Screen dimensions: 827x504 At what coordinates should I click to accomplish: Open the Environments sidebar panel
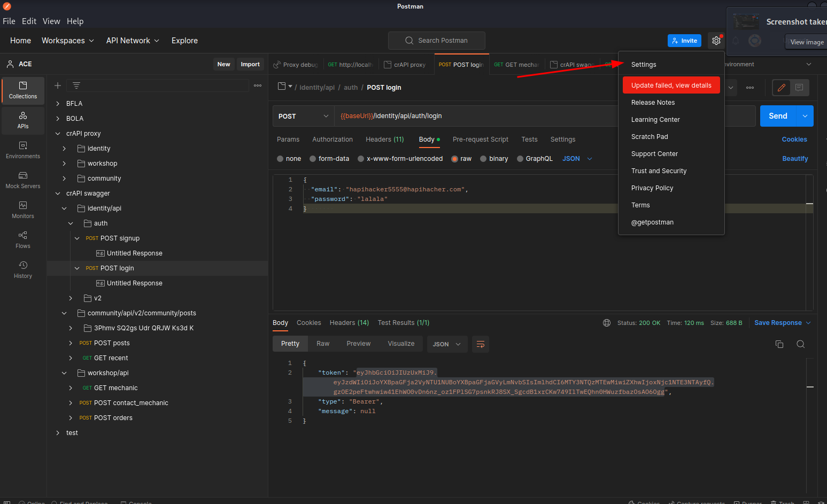click(23, 150)
